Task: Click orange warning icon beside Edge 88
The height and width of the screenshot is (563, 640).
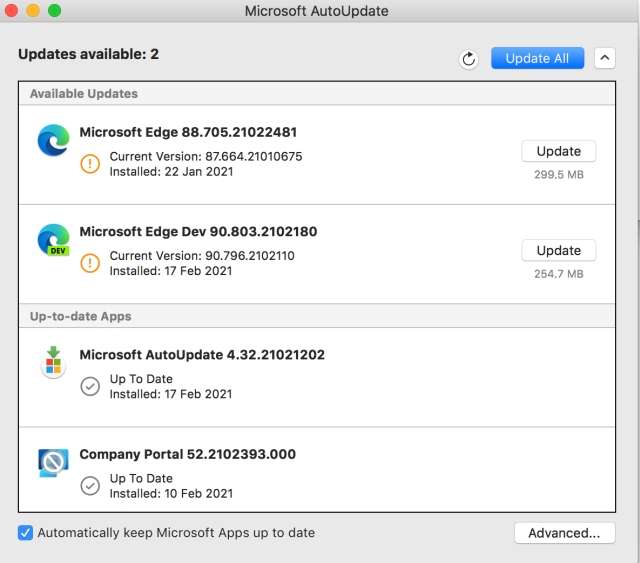Action: [90, 164]
